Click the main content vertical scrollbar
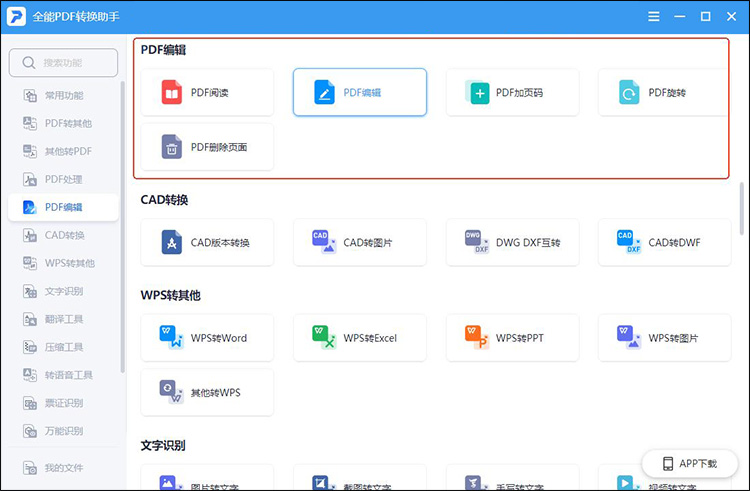This screenshot has height=491, width=750. tap(742, 206)
